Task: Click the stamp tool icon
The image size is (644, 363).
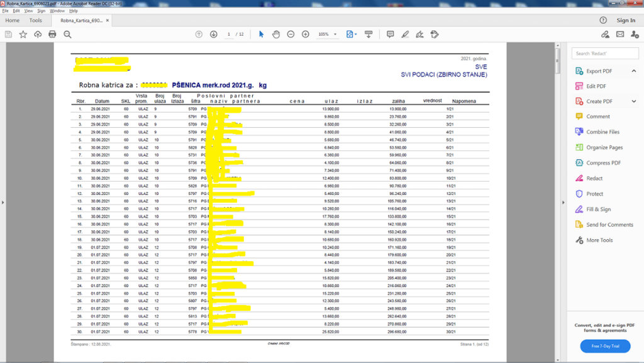Action: point(435,35)
